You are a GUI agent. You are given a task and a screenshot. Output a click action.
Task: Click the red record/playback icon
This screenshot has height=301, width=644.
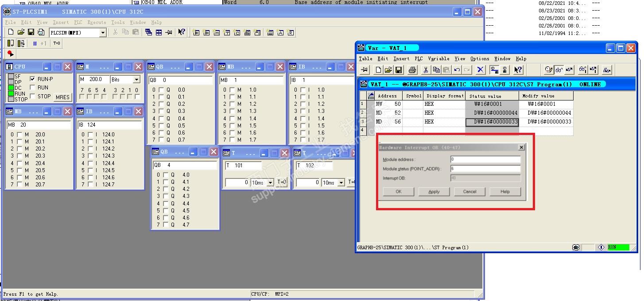click(10, 54)
